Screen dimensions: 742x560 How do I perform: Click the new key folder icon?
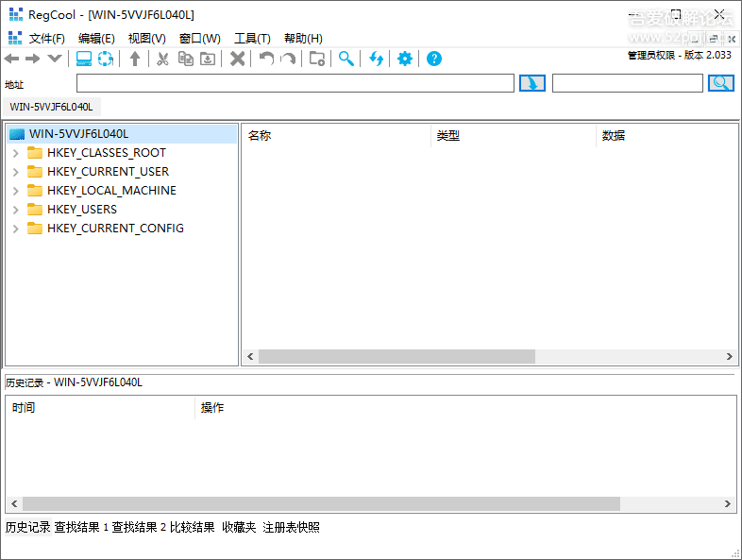click(317, 59)
